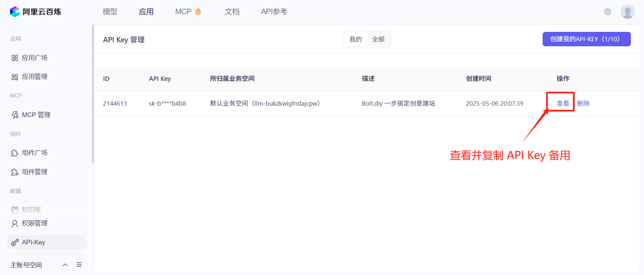Select the 全部 filter tab
The width and height of the screenshot is (644, 275).
pyautogui.click(x=378, y=39)
